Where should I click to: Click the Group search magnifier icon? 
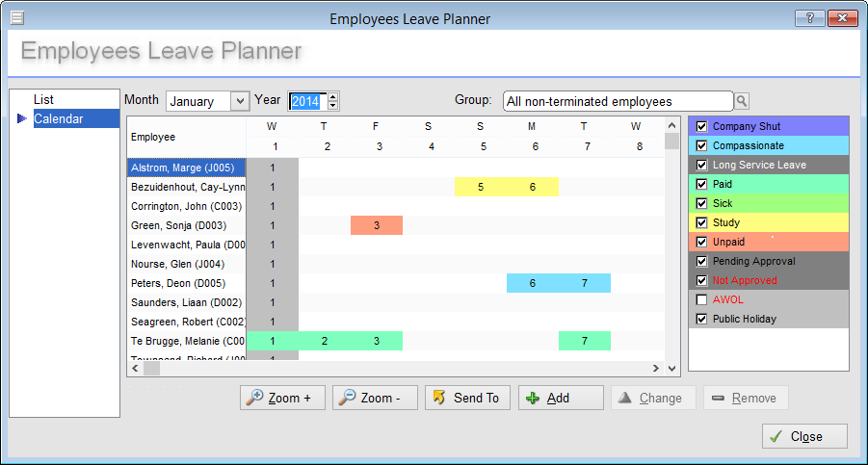[742, 101]
